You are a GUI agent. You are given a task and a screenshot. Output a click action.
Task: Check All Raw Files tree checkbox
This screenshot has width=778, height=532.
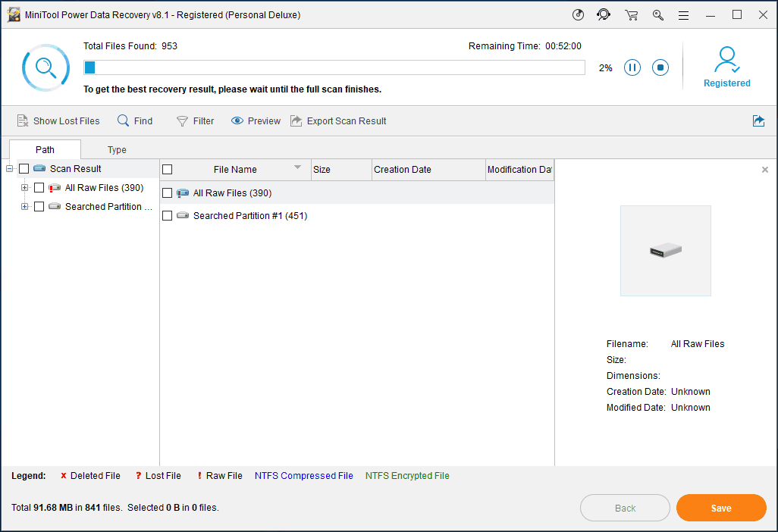(39, 187)
